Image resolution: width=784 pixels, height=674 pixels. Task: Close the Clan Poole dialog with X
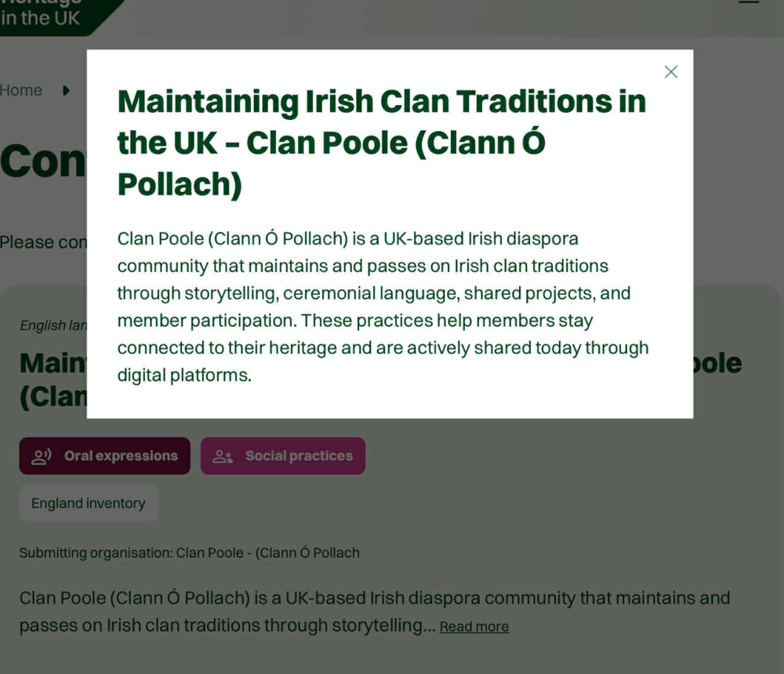pyautogui.click(x=670, y=72)
